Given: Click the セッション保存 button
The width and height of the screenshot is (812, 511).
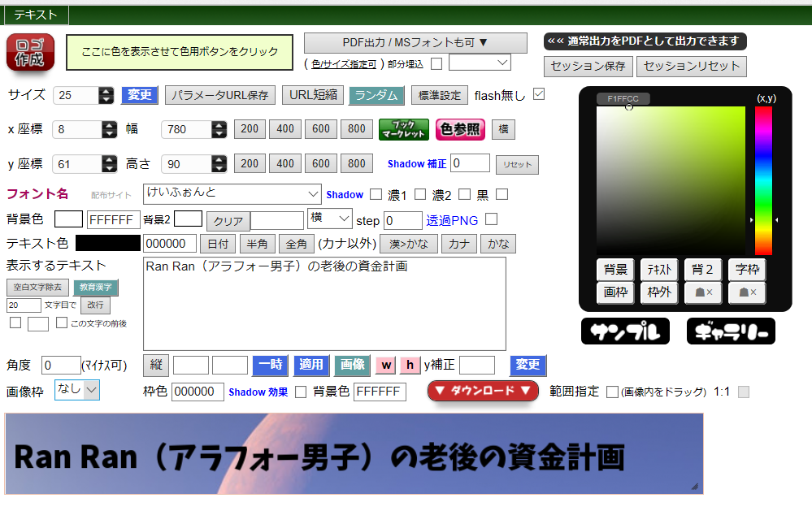Looking at the screenshot, I should (588, 67).
